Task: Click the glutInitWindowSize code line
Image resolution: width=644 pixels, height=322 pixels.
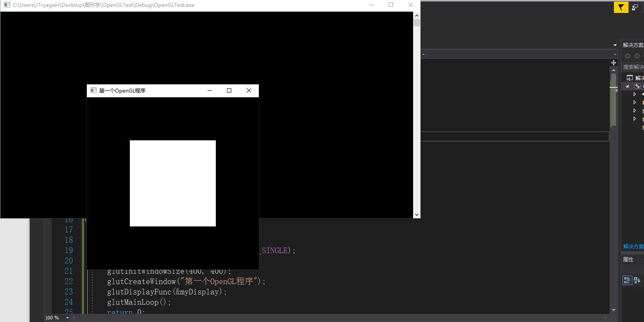Action: pyautogui.click(x=169, y=272)
